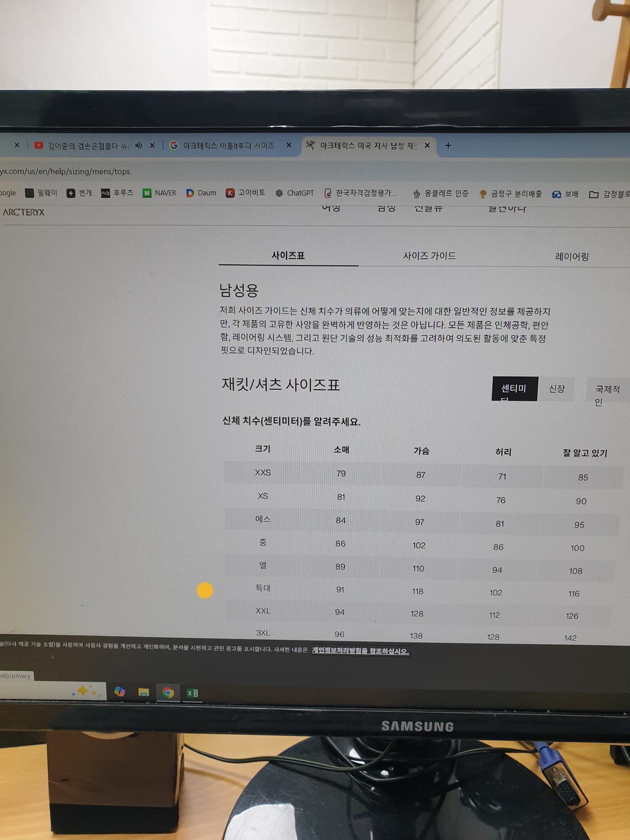
Task: Click hip value 116 in 특대 row
Action: 573,594
